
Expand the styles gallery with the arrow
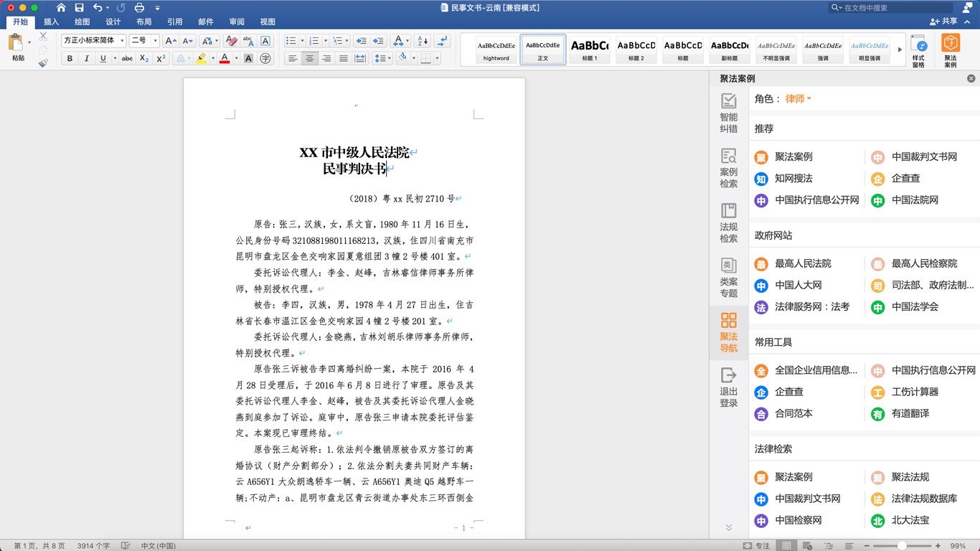coord(900,50)
